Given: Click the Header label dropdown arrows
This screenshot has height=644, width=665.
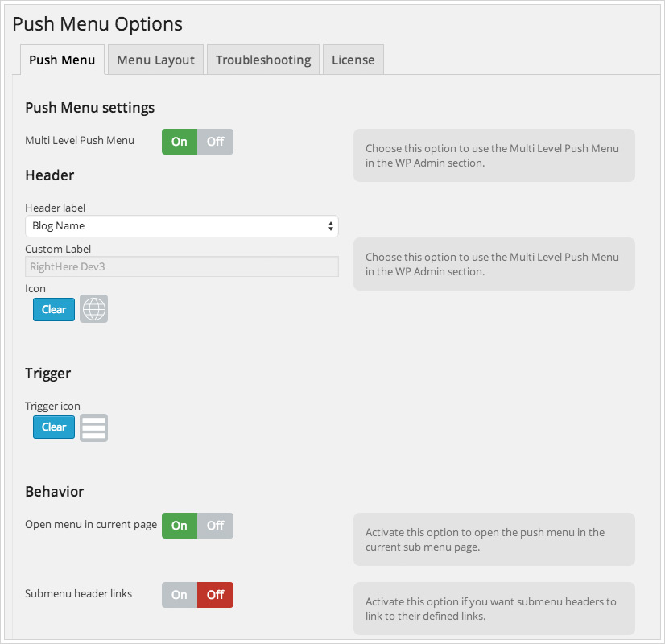Looking at the screenshot, I should pyautogui.click(x=330, y=226).
